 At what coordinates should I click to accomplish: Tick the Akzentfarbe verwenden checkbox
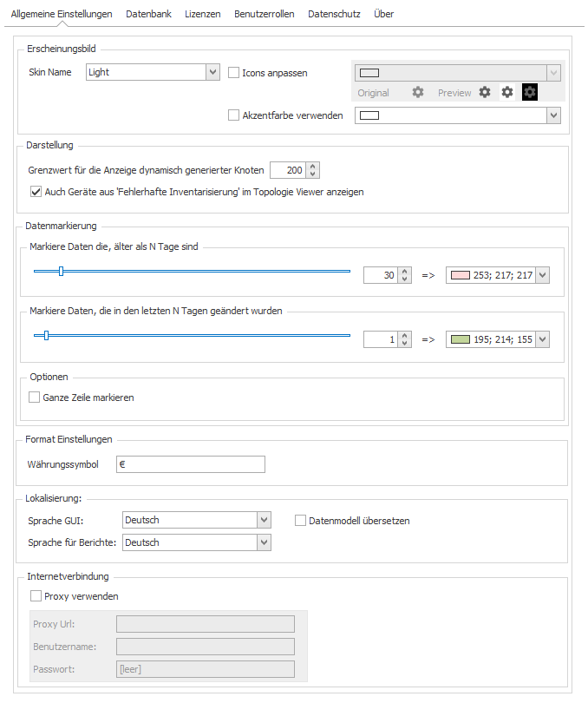(x=233, y=115)
